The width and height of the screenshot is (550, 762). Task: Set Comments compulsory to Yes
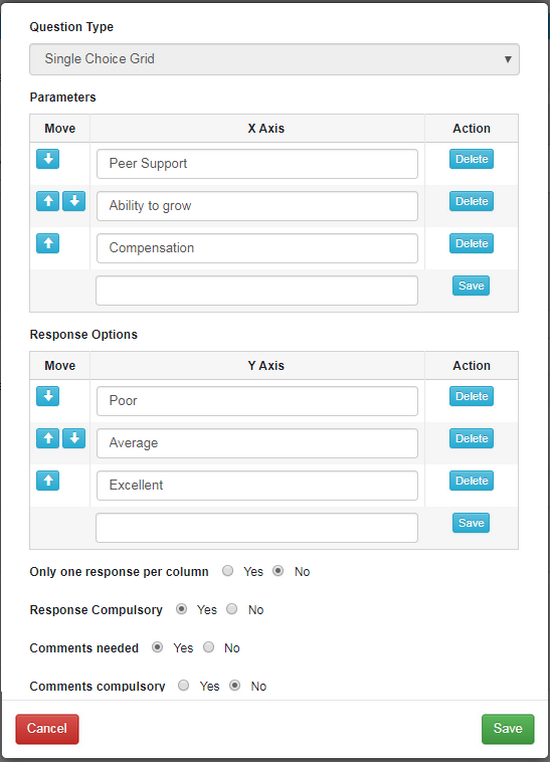[183, 685]
